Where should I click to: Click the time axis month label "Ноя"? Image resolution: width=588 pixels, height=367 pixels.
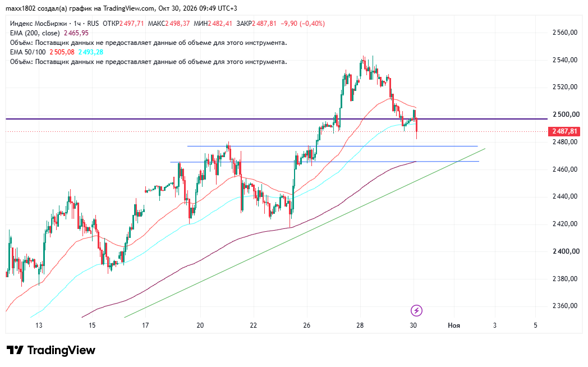pos(454,325)
